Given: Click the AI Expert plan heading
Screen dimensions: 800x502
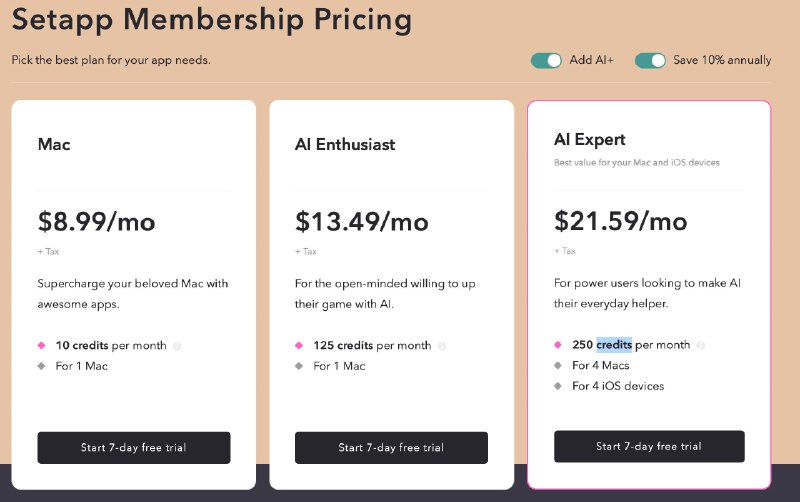Looking at the screenshot, I should 590,140.
